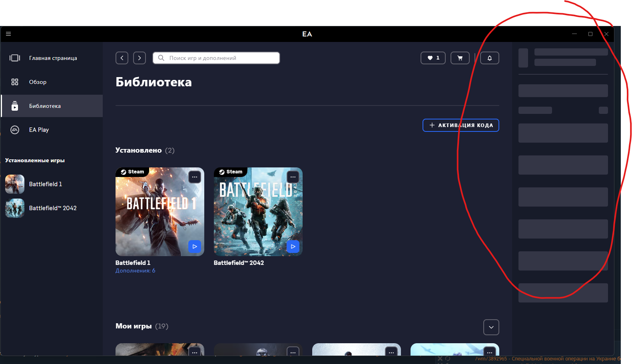Open the shopping cart
This screenshot has height=364, width=632.
point(460,58)
